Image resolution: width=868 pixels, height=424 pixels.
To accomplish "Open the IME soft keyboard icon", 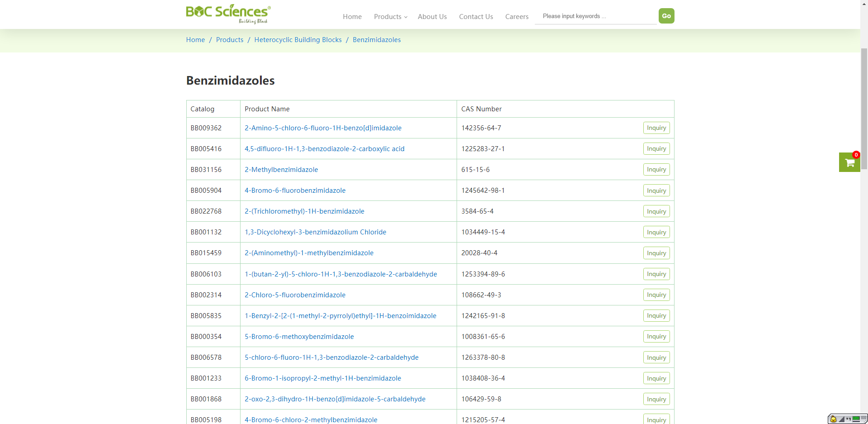I will click(x=863, y=417).
